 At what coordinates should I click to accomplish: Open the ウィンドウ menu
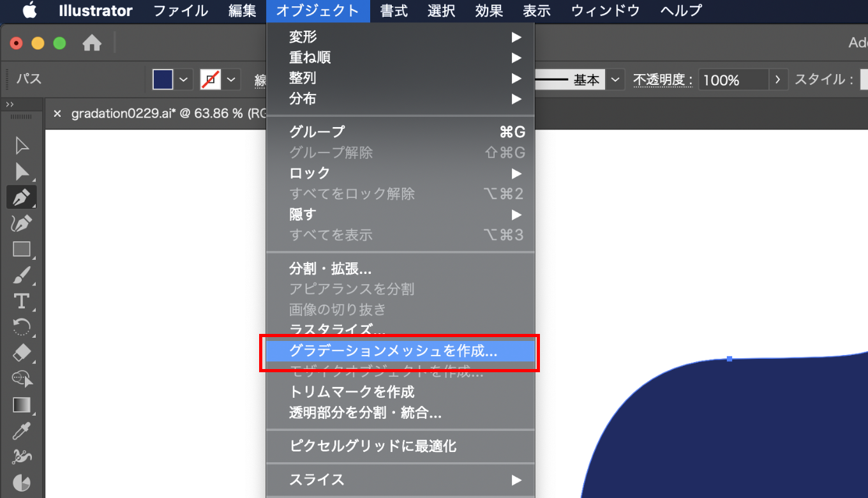tap(606, 11)
